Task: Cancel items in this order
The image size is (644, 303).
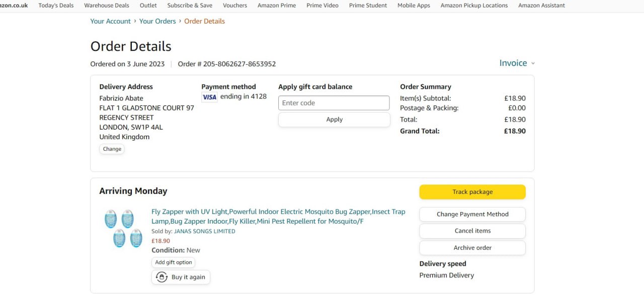Action: (472, 231)
